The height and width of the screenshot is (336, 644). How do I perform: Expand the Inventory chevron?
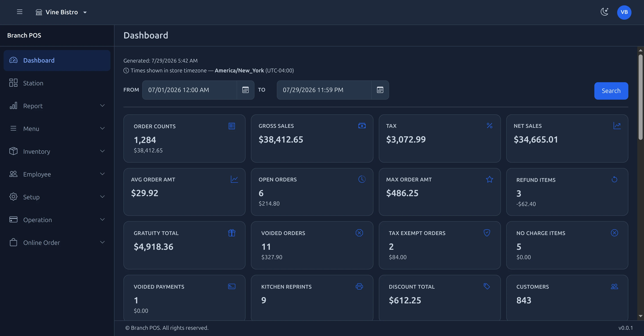click(102, 151)
